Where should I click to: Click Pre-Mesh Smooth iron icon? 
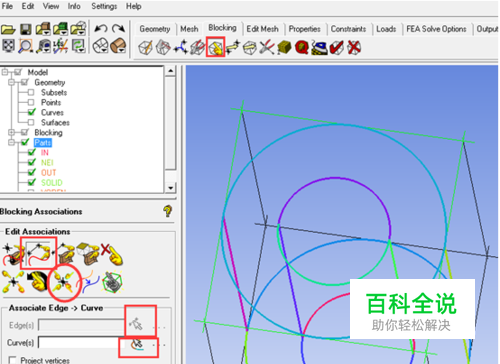pyautogui.click(x=319, y=48)
